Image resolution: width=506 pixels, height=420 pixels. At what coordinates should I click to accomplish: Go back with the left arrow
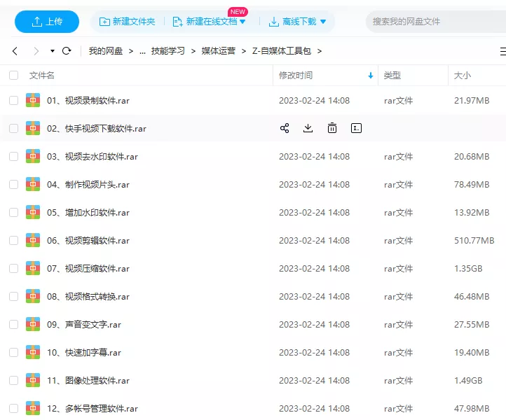(15, 51)
